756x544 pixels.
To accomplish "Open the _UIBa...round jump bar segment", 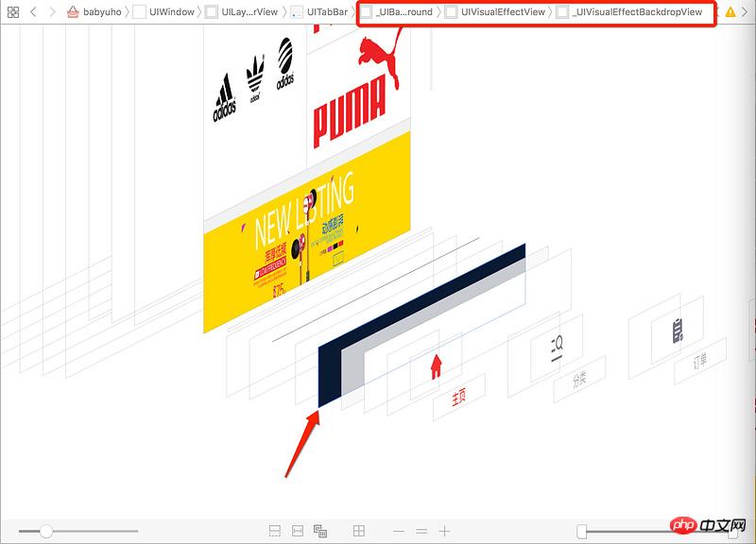I will coord(397,12).
